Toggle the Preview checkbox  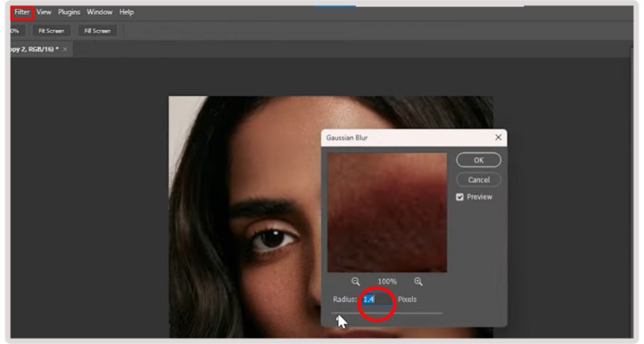tap(460, 197)
